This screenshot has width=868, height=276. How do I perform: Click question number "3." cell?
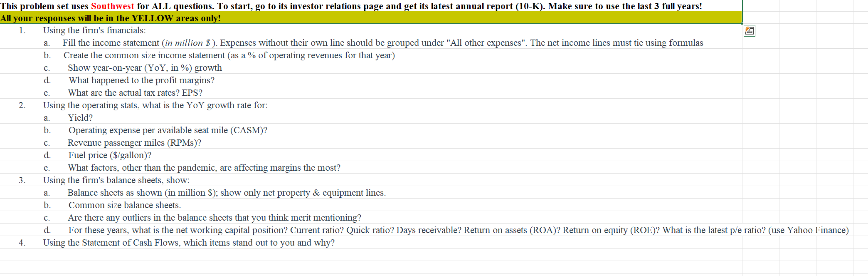pos(22,180)
